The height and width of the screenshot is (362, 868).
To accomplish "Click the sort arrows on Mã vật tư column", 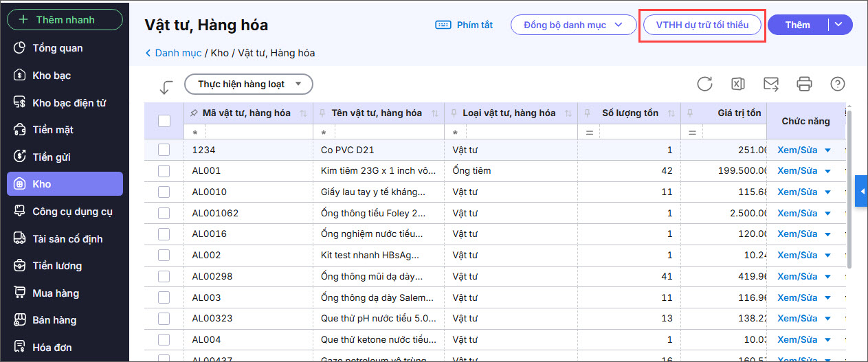I will tap(304, 113).
